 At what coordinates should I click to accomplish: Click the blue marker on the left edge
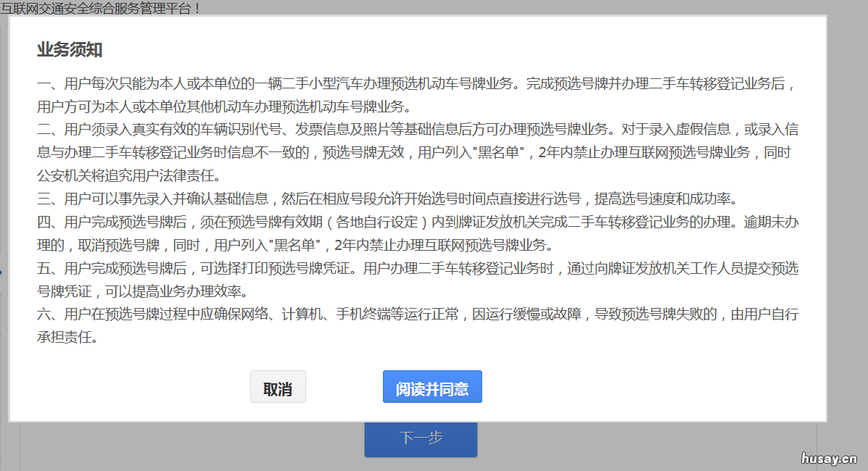pos(1,273)
